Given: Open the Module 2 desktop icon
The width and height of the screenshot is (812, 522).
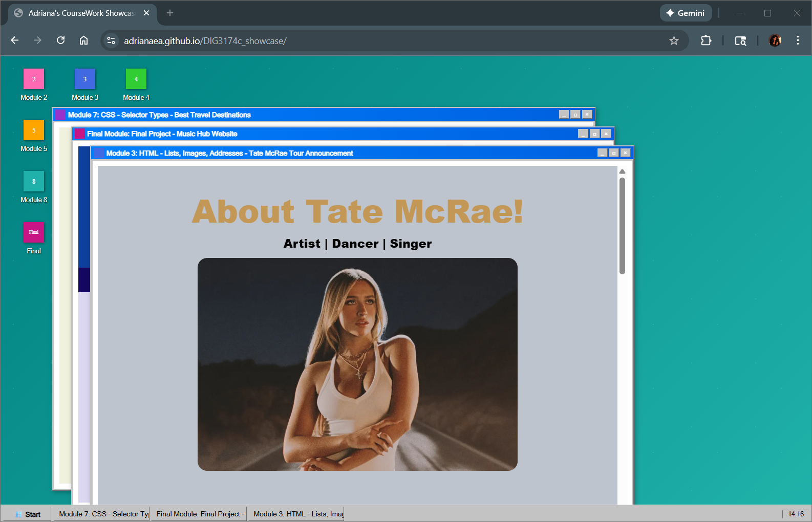Looking at the screenshot, I should (x=34, y=79).
